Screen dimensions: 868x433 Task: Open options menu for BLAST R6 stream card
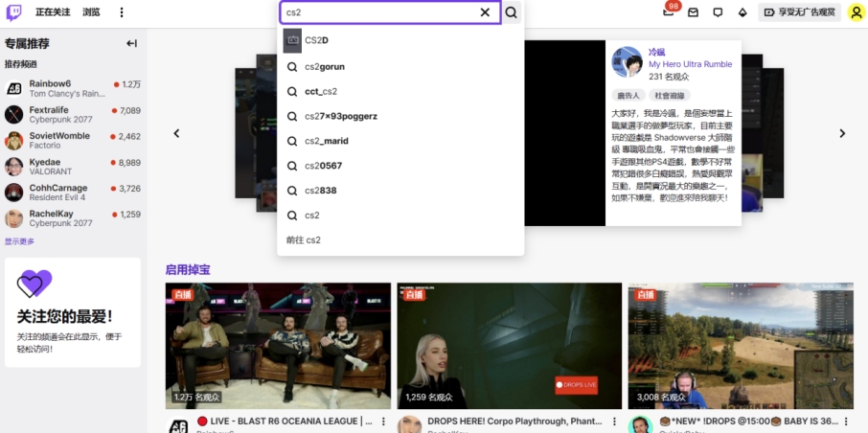pyautogui.click(x=383, y=422)
